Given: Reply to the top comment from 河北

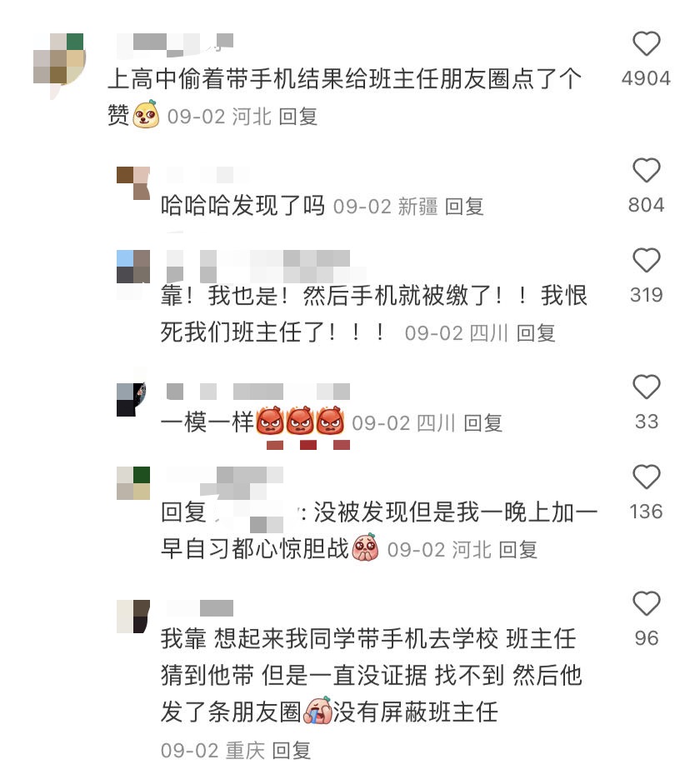Looking at the screenshot, I should (298, 117).
